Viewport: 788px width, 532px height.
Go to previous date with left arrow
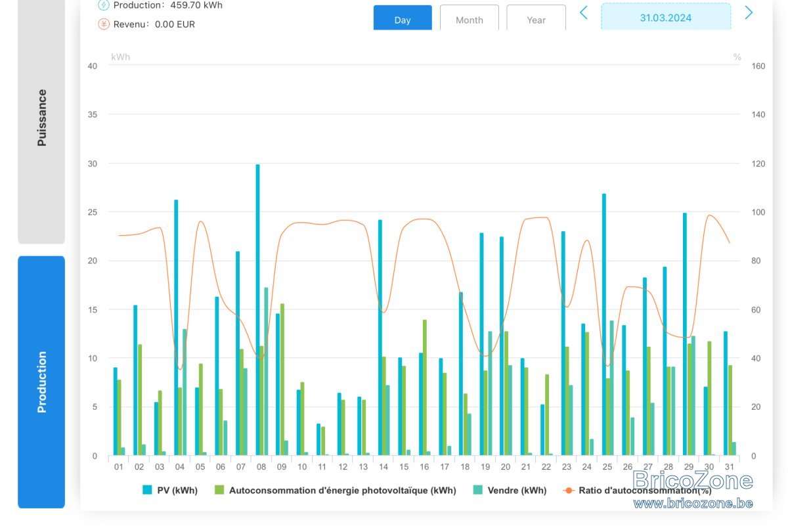pos(583,12)
